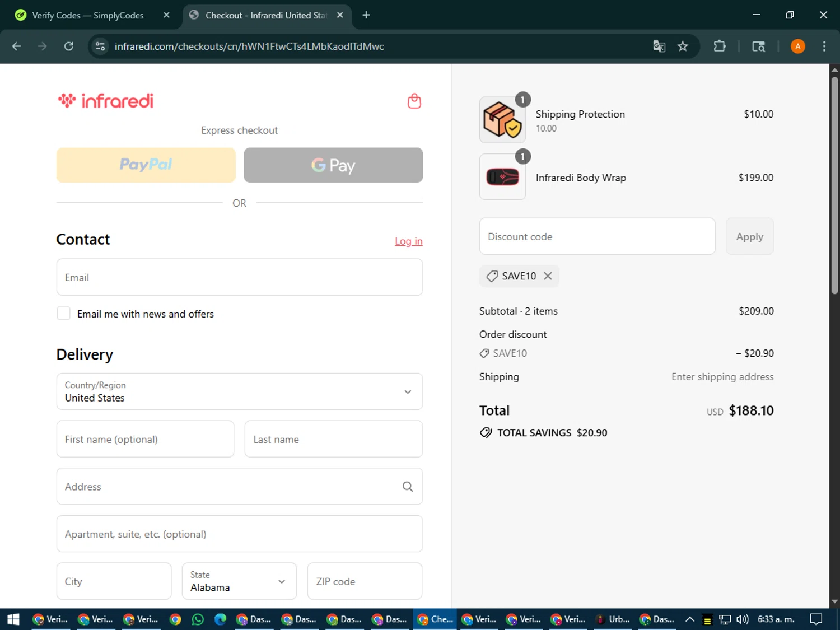The image size is (840, 630).
Task: Click the Apartment, suite, etc. field
Action: [x=240, y=534]
